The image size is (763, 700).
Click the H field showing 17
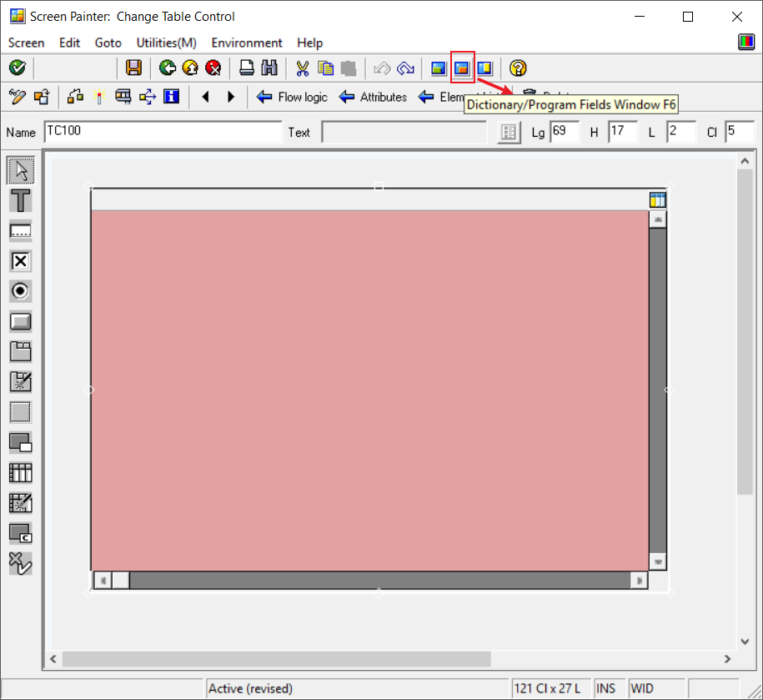[x=623, y=132]
